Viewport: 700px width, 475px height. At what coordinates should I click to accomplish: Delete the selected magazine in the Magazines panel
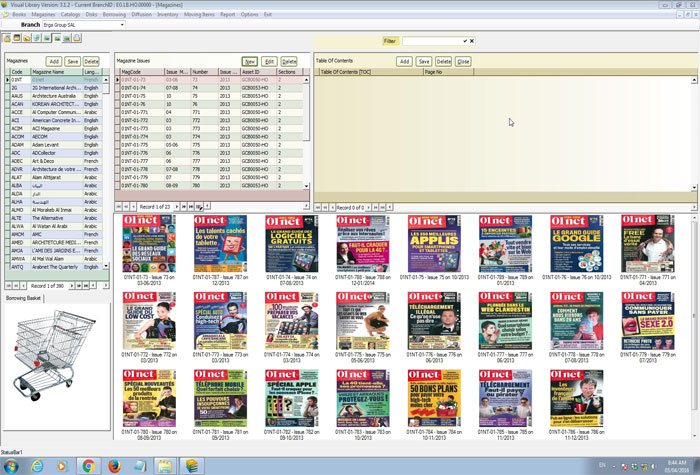[91, 62]
